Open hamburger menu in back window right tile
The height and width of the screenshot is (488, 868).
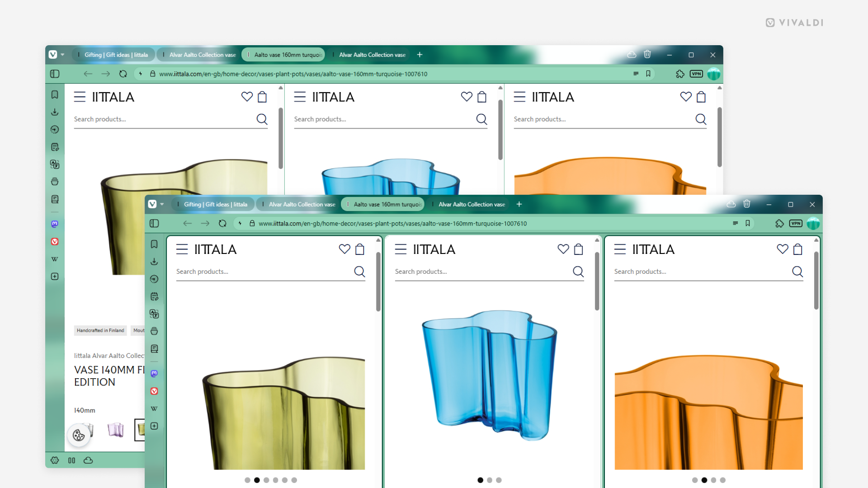(x=519, y=97)
